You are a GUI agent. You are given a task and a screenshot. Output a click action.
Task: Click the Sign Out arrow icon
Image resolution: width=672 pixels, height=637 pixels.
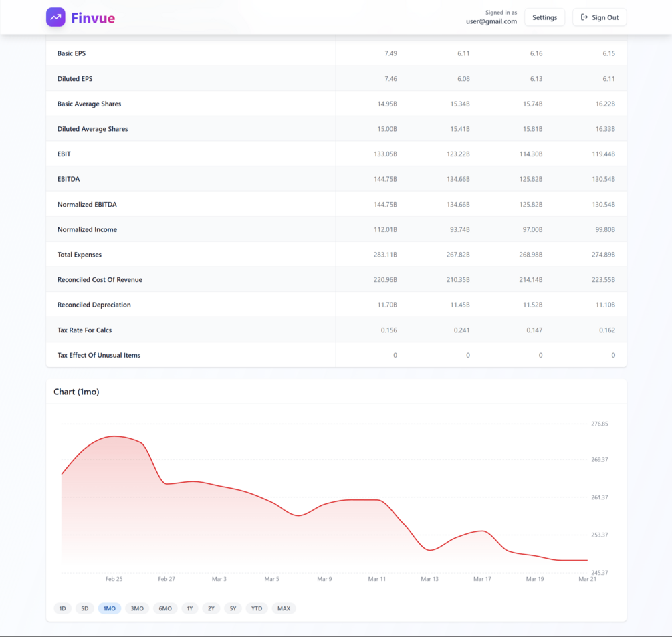(x=584, y=17)
